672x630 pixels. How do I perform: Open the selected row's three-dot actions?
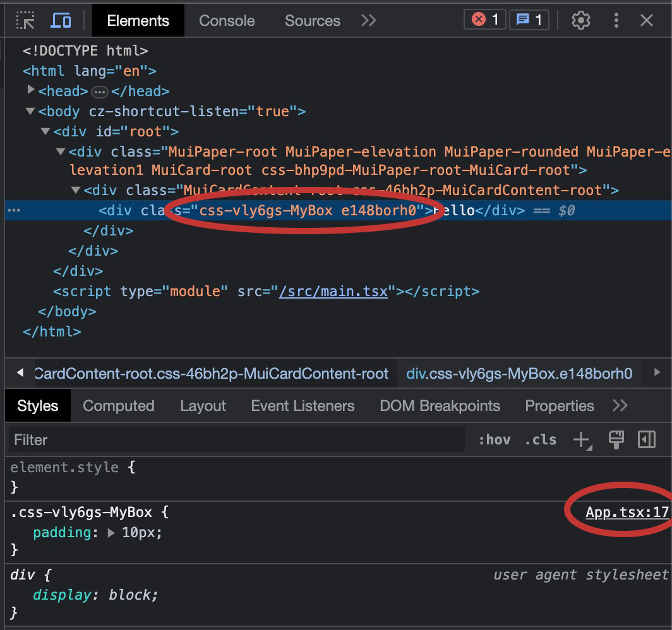coord(14,210)
